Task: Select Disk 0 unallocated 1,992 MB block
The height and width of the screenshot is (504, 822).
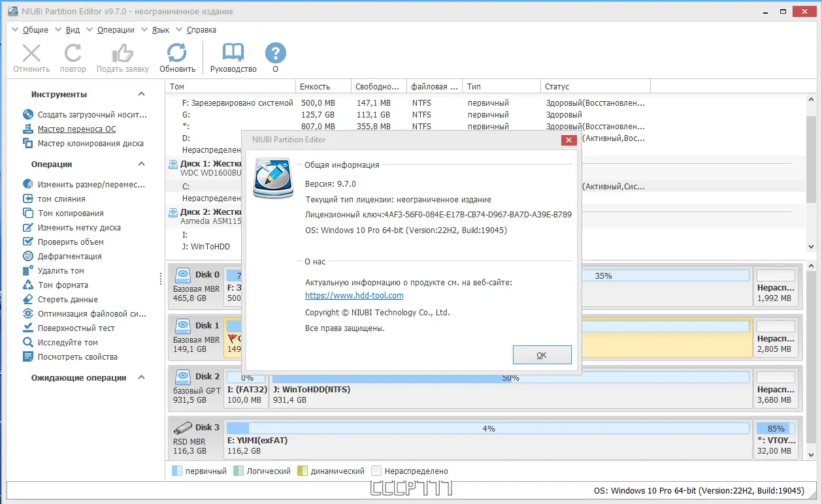Action: [x=776, y=287]
